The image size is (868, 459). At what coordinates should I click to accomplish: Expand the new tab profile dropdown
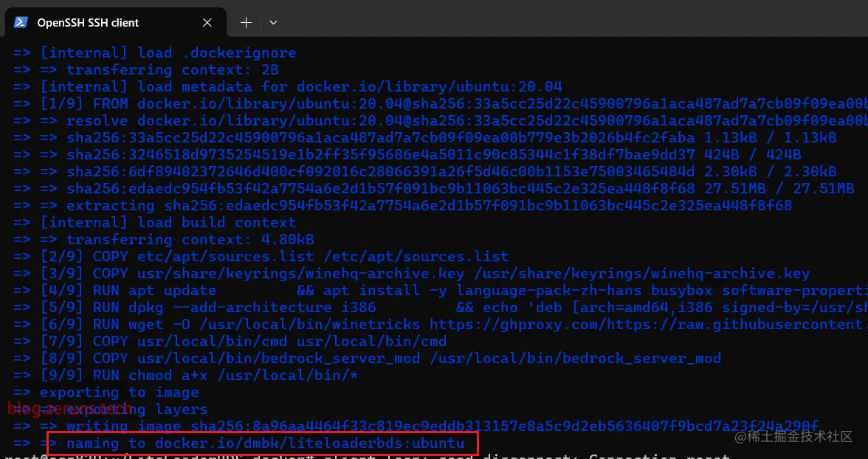click(273, 23)
